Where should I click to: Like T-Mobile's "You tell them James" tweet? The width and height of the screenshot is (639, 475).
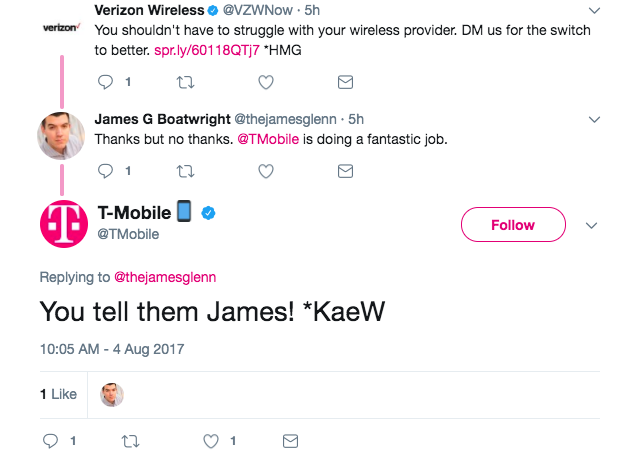(x=211, y=442)
